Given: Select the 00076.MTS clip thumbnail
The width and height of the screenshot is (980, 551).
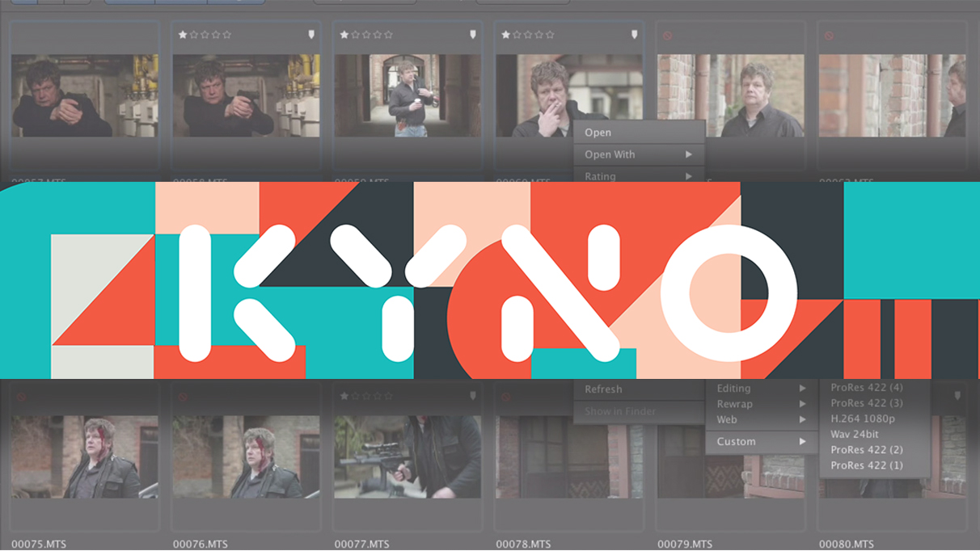Looking at the screenshot, I should pyautogui.click(x=246, y=457).
